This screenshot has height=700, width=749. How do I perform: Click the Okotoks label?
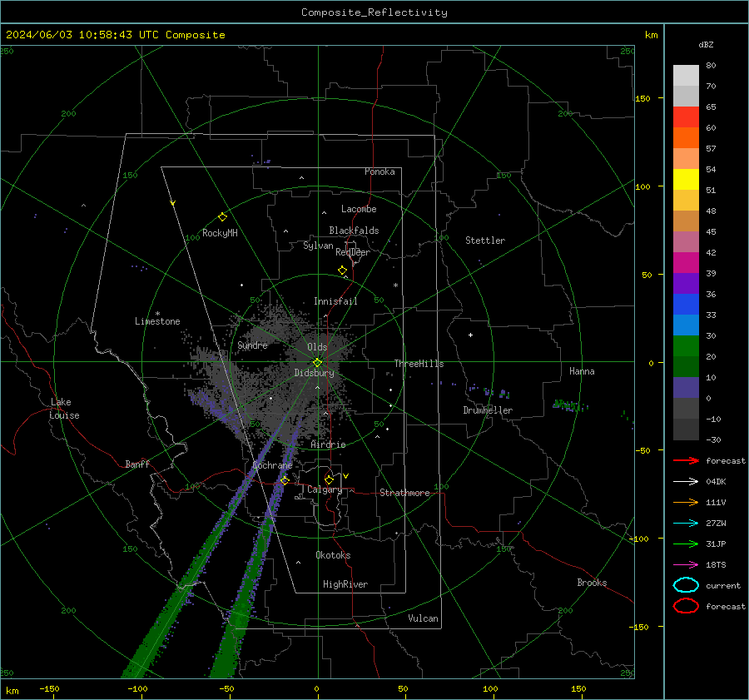333,555
